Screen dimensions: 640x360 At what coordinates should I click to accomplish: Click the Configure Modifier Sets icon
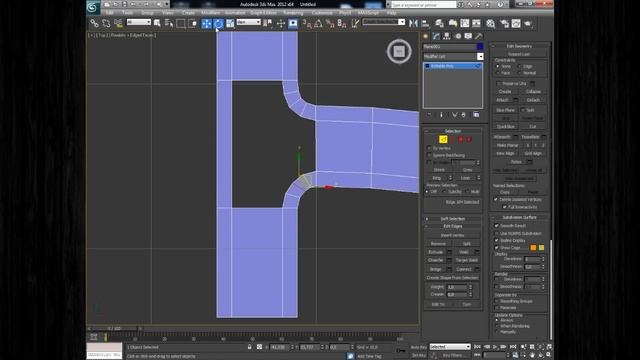pos(476,115)
